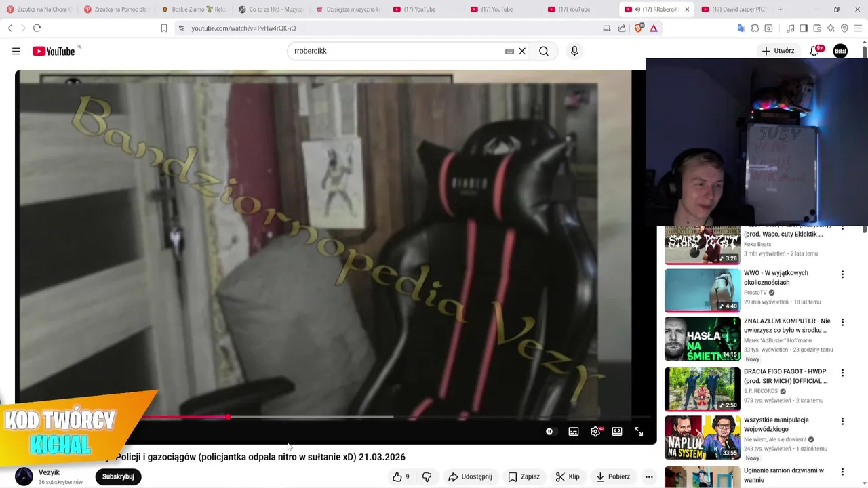Toggle the browser sidebar panel

[804, 28]
